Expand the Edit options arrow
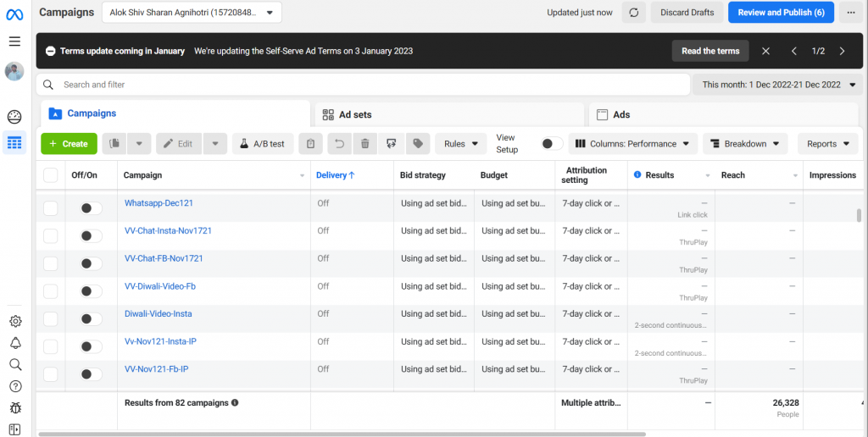 click(214, 144)
